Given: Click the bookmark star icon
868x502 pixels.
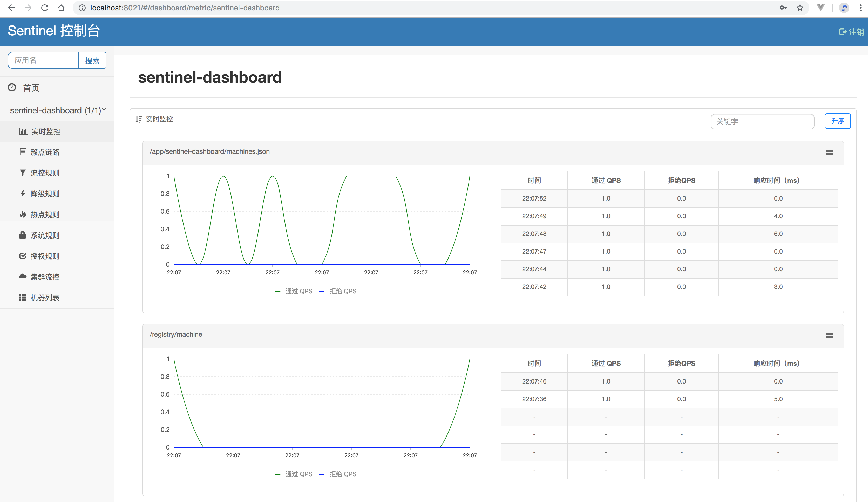Looking at the screenshot, I should (800, 8).
